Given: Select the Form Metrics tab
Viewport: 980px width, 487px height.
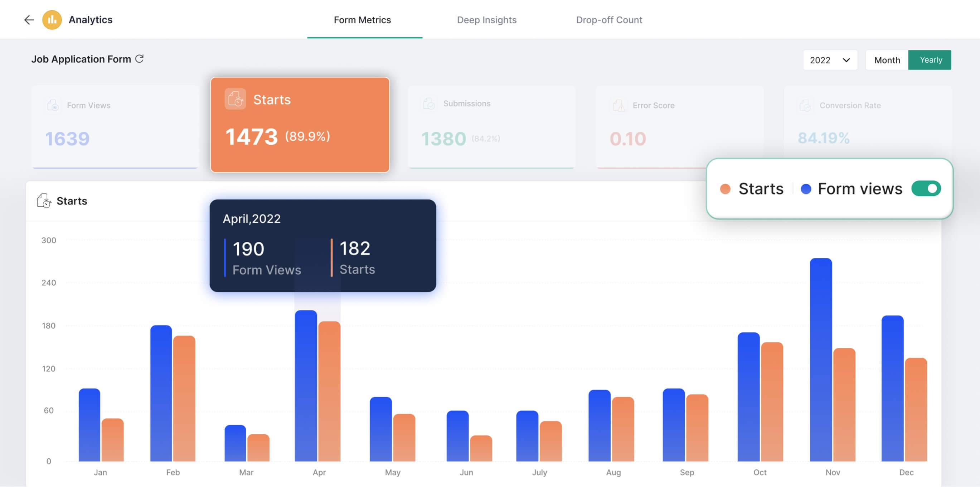Looking at the screenshot, I should (x=362, y=20).
